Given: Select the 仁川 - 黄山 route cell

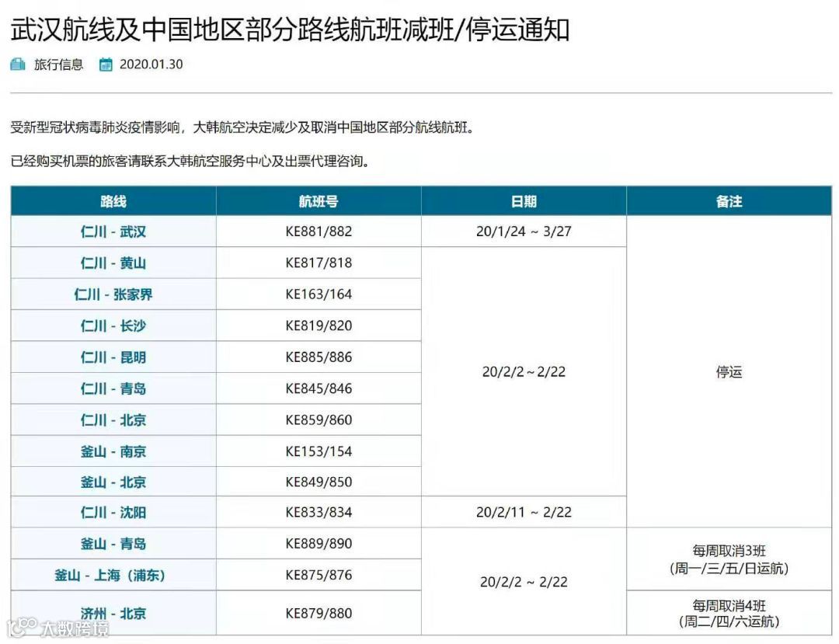Looking at the screenshot, I should pos(113,263).
